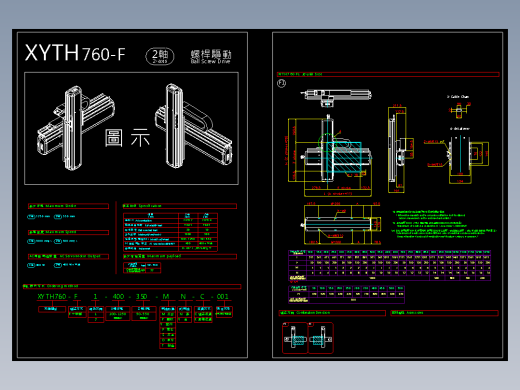Click the 001 suffix in the ordering code

pyautogui.click(x=222, y=296)
